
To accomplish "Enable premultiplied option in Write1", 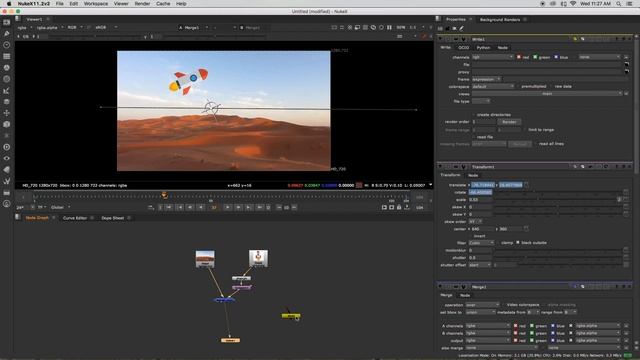I will [x=518, y=87].
